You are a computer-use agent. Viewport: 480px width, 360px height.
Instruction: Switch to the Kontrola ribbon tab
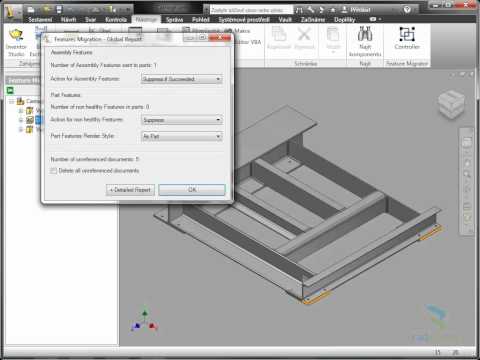(x=116, y=20)
